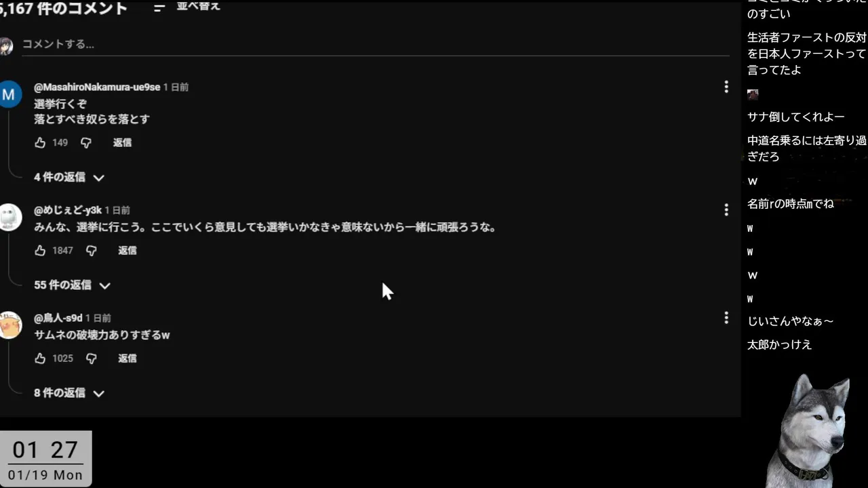The width and height of the screenshot is (868, 488).
Task: Click the コメントする comment input field
Action: pyautogui.click(x=375, y=44)
